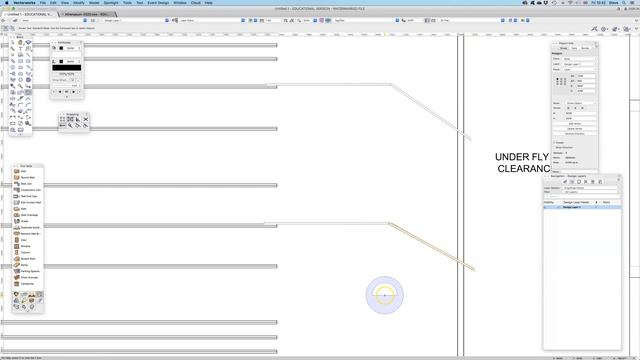The image size is (640, 360).
Task: Toggle Snap to Tangent in Snapping palette
Action: pyautogui.click(x=86, y=125)
